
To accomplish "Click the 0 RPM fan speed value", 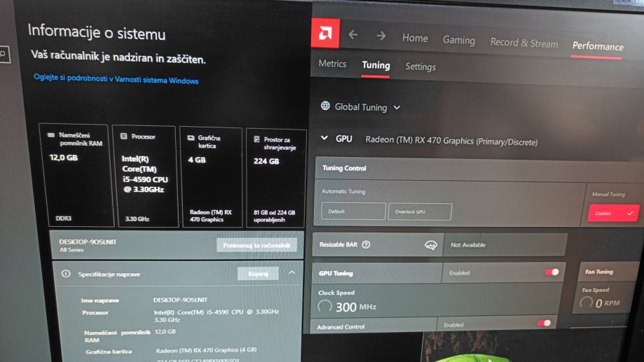I will pyautogui.click(x=607, y=303).
